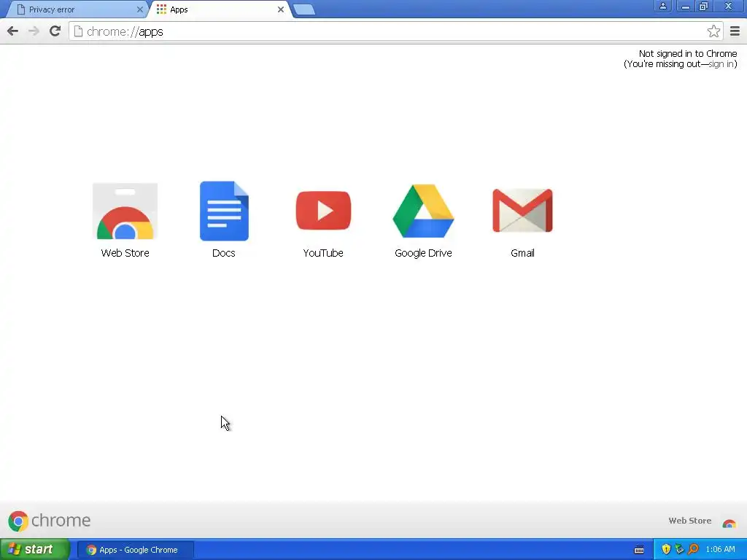The width and height of the screenshot is (747, 560).
Task: Open the security shield tray icon
Action: tap(666, 550)
